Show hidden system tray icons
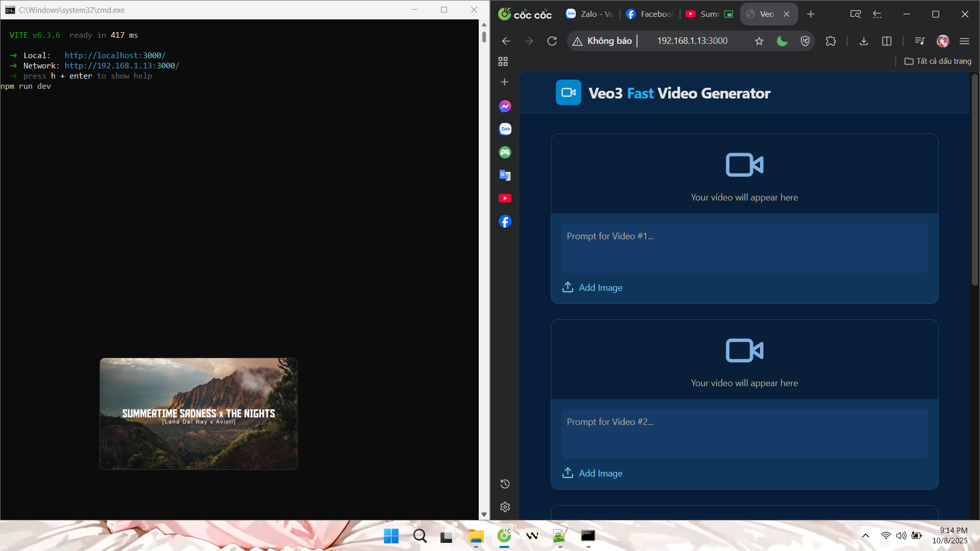The width and height of the screenshot is (980, 551). coord(866,536)
